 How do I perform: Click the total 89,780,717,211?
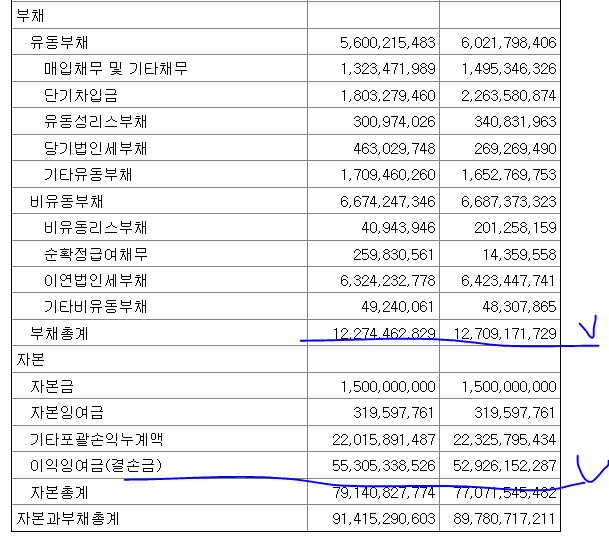click(x=504, y=518)
